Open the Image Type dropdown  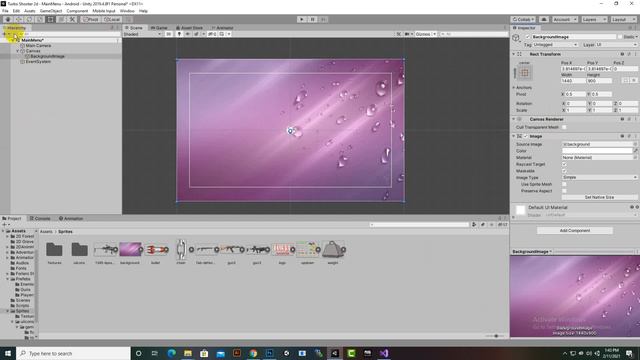pos(600,177)
